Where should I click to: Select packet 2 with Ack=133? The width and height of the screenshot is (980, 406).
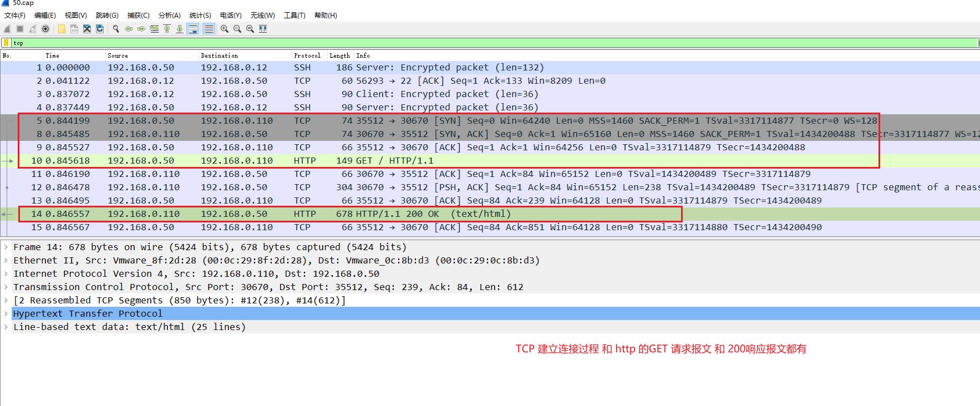pyautogui.click(x=490, y=80)
